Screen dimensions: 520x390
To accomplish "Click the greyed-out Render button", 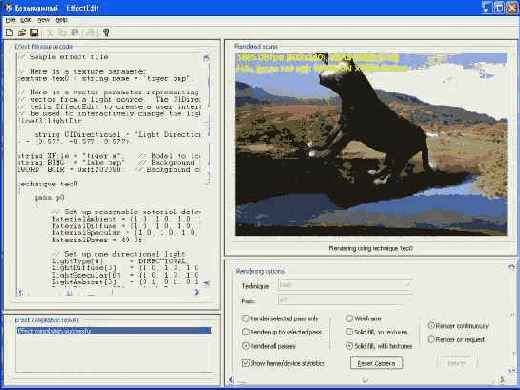I will [x=456, y=363].
